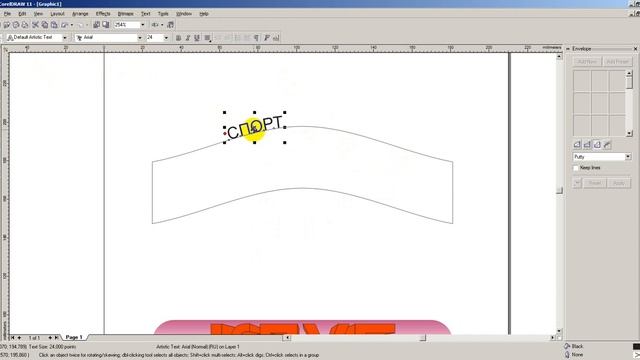Click the vertical scrollbar down arrow

coord(559,331)
